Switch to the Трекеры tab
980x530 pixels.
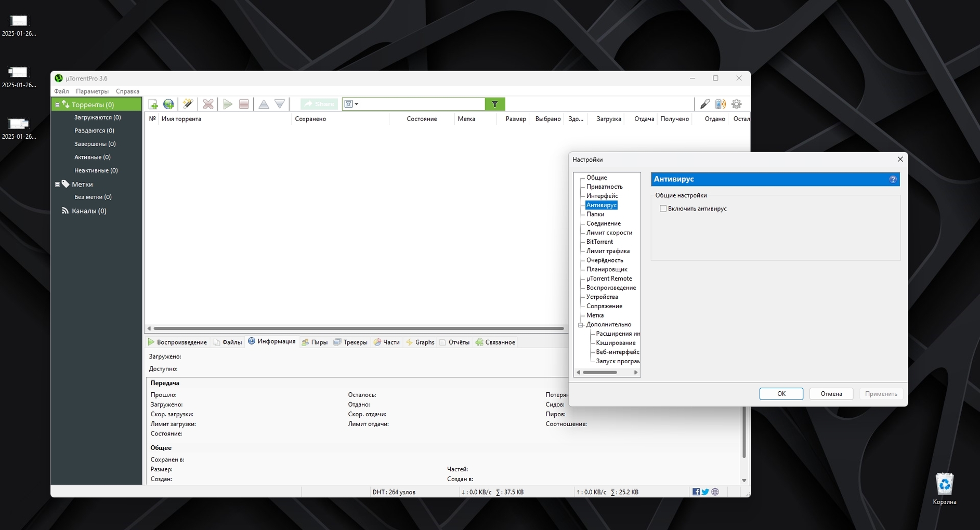point(350,342)
